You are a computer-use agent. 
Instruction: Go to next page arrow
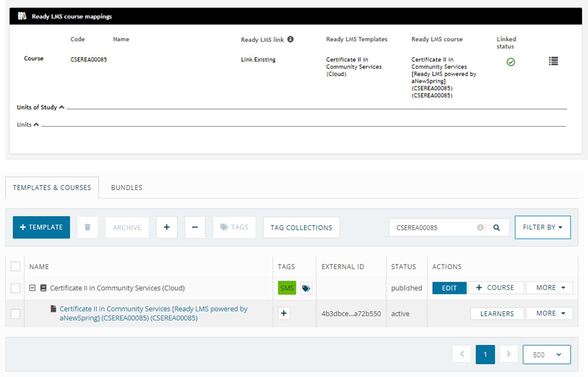tap(509, 354)
